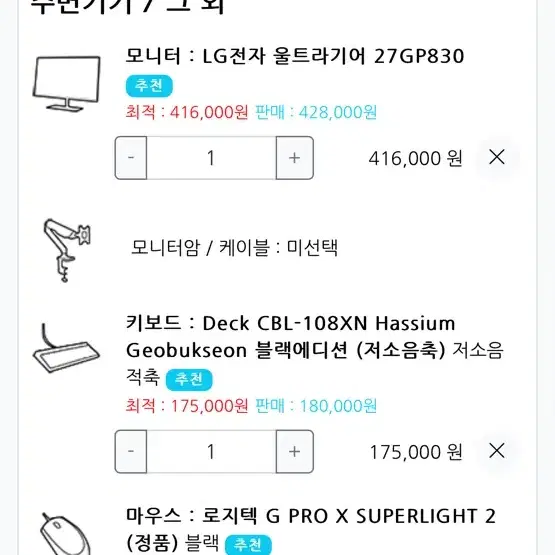The image size is (555, 555).
Task: Click monitor 최적 416,000원 price
Action: pyautogui.click(x=187, y=112)
